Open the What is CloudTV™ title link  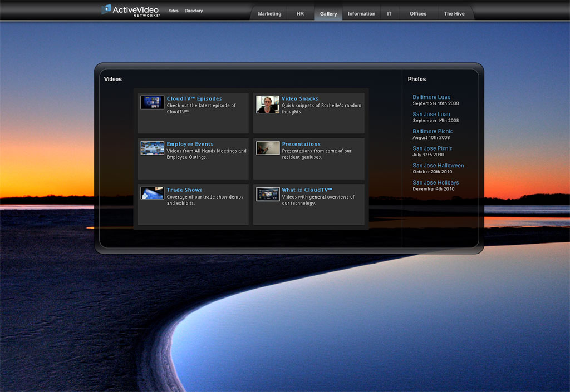[307, 190]
